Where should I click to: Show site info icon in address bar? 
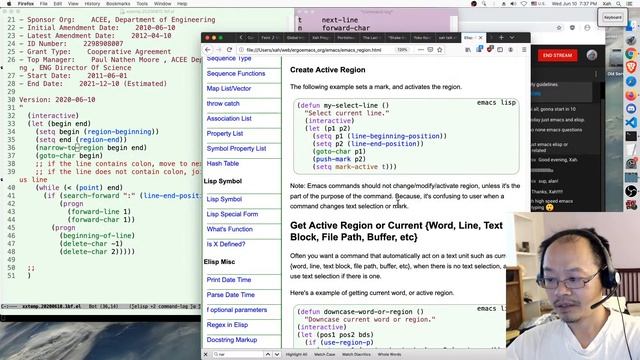pos(241,50)
